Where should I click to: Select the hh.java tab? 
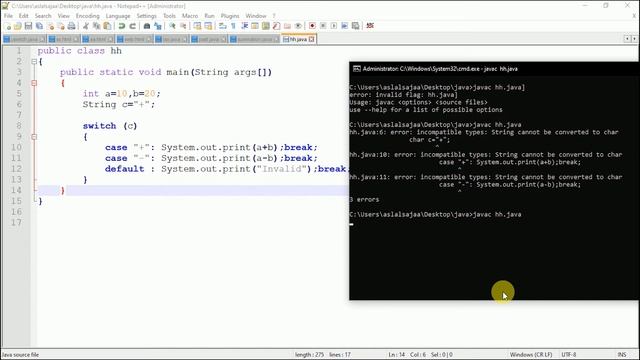tap(298, 39)
